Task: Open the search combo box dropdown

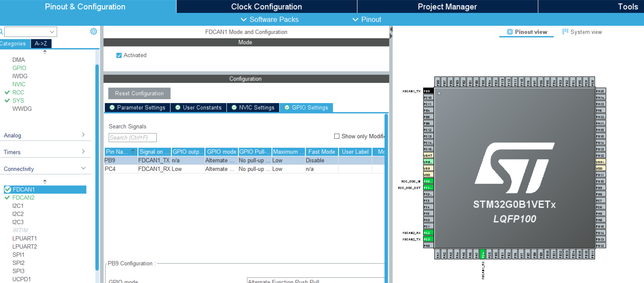Action: tap(52, 32)
